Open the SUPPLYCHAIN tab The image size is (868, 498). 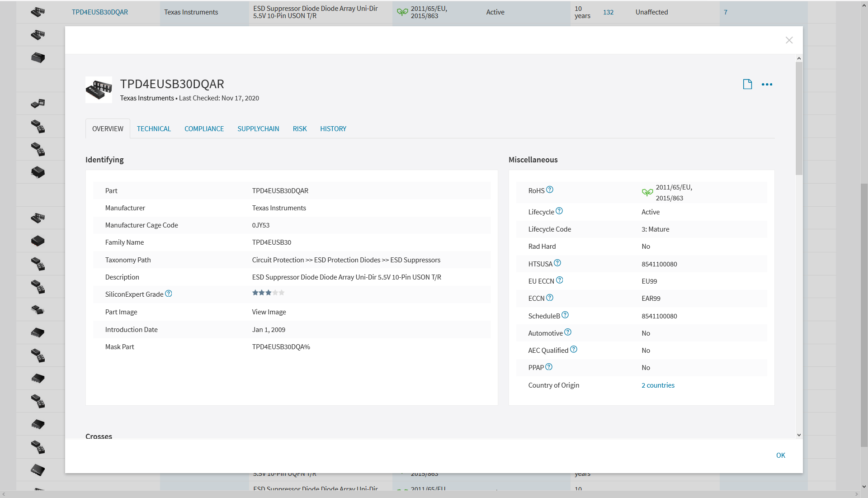[258, 128]
